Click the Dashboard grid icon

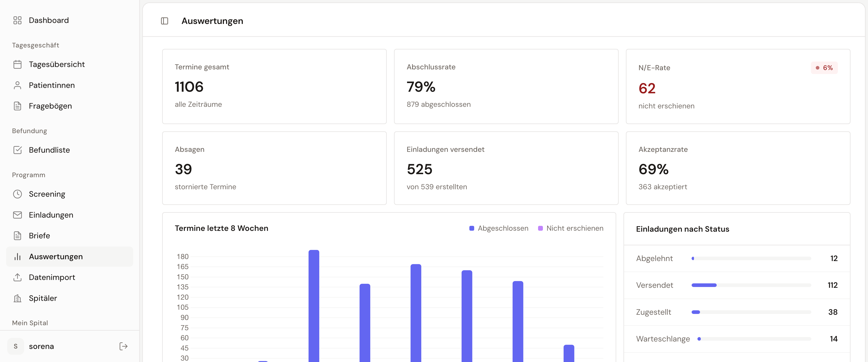pyautogui.click(x=17, y=20)
